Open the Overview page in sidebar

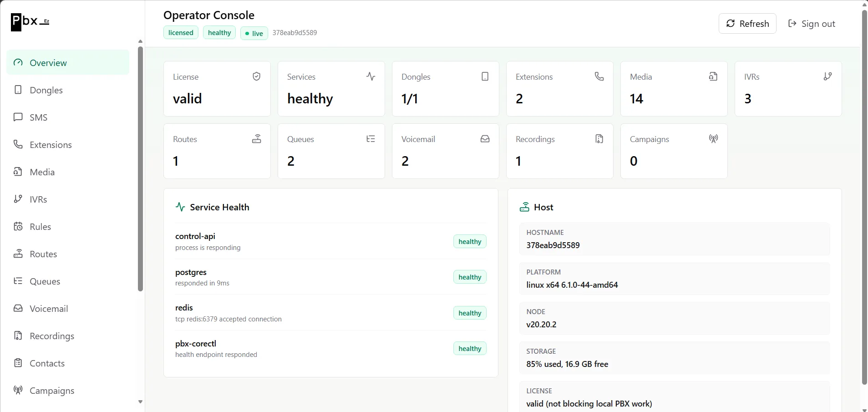(68, 62)
